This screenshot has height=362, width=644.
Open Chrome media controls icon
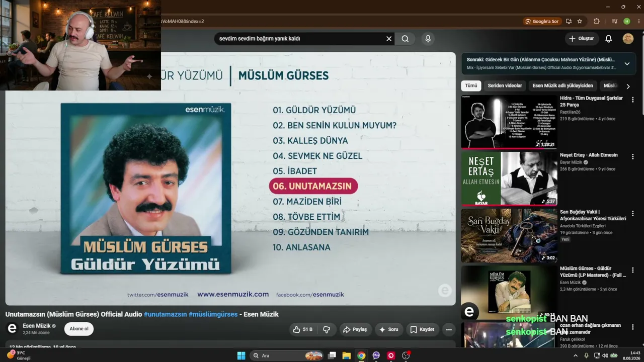click(614, 21)
